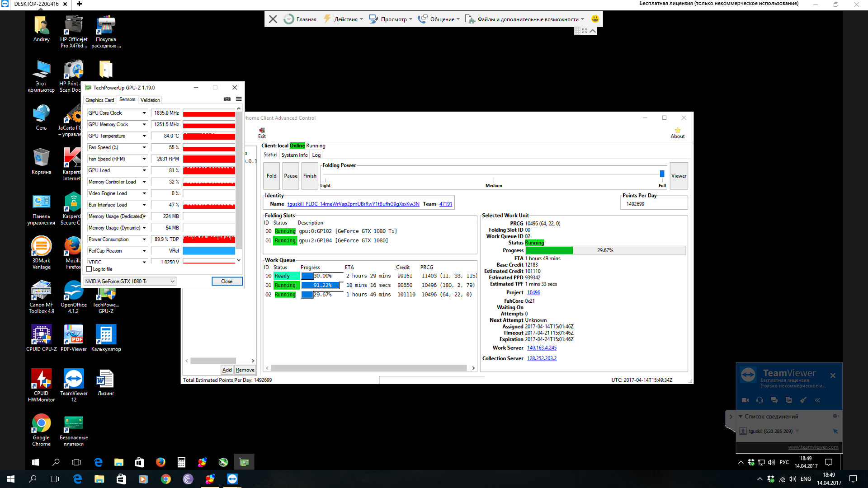This screenshot has width=868, height=488.
Task: Switch to Graphics Card tab
Action: pyautogui.click(x=99, y=100)
